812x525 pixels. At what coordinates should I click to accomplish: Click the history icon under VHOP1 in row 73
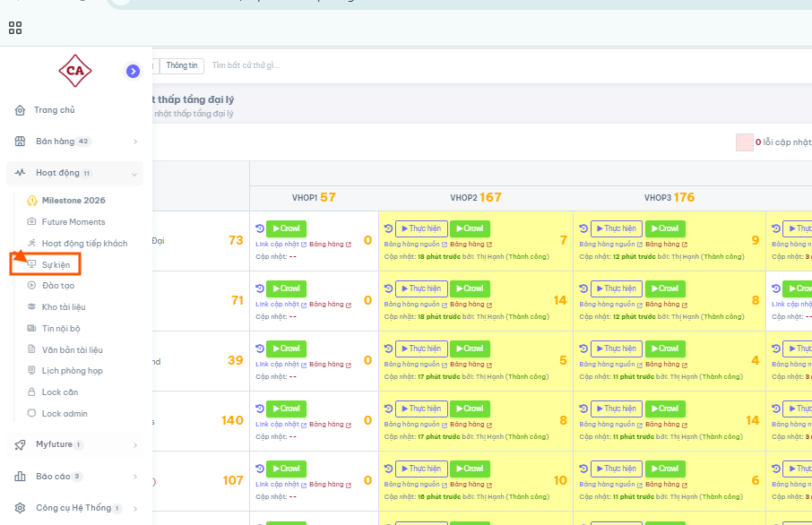[260, 228]
